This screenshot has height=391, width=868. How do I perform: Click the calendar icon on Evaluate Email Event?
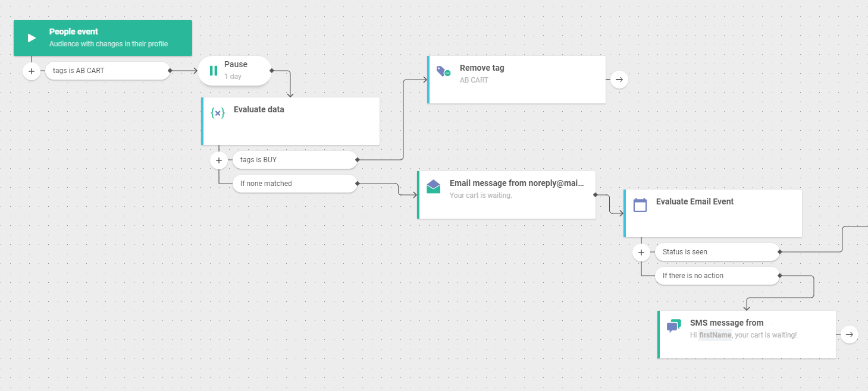pyautogui.click(x=640, y=205)
